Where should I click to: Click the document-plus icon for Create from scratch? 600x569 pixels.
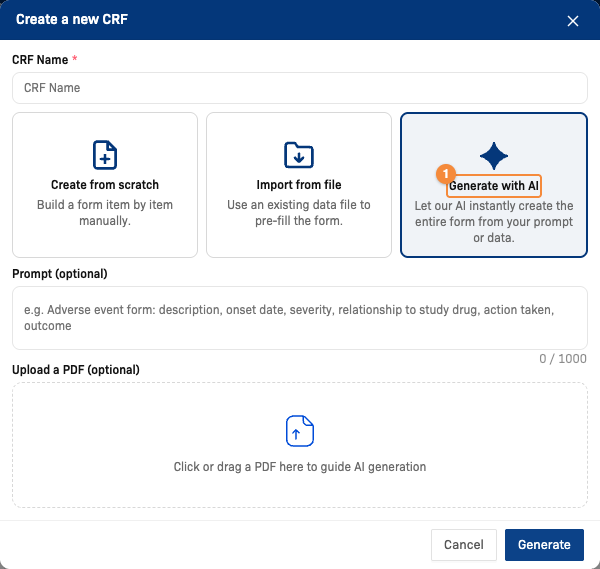[x=105, y=155]
